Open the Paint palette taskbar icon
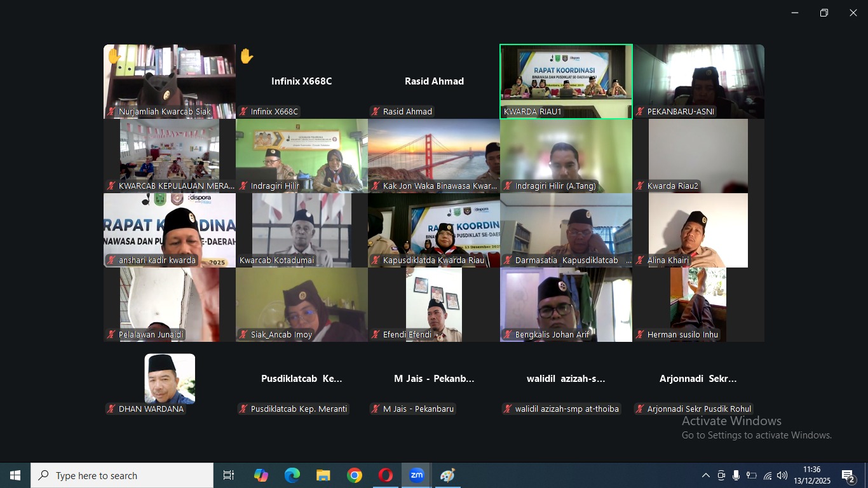Viewport: 868px width, 488px height. [447, 475]
